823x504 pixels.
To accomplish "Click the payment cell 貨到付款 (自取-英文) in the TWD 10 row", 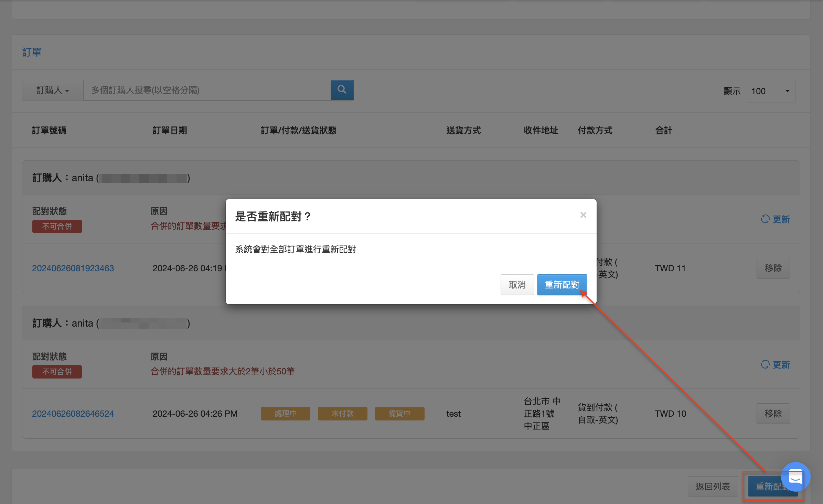I will tap(598, 414).
